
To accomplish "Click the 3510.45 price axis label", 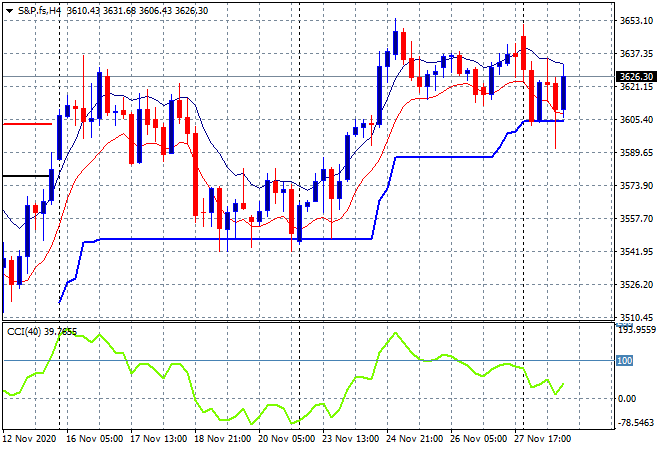I will tap(636, 317).
